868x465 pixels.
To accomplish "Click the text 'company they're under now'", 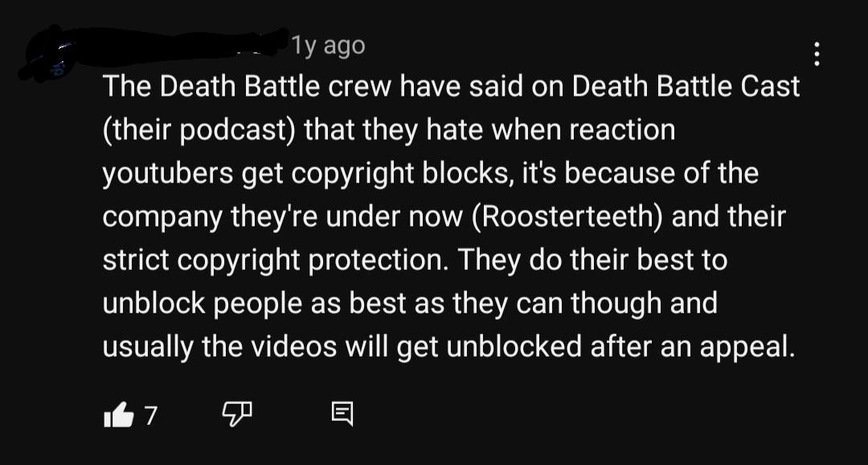I will pos(282,217).
